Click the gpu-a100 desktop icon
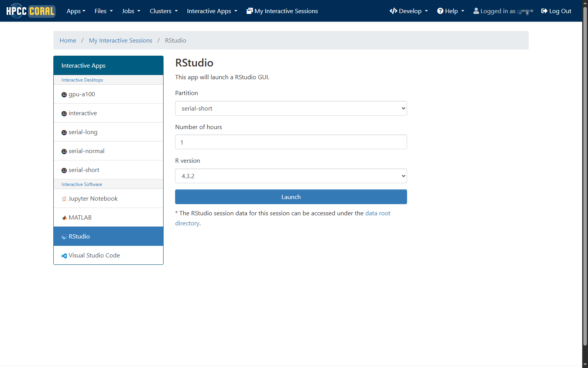 coord(64,95)
